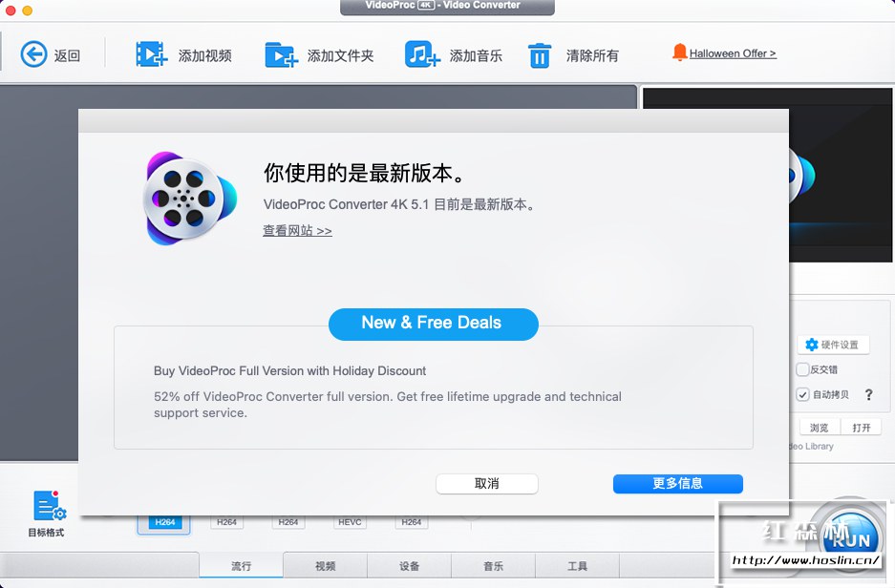Click the 添加视频 label
Image resolution: width=895 pixels, height=588 pixels.
(205, 56)
